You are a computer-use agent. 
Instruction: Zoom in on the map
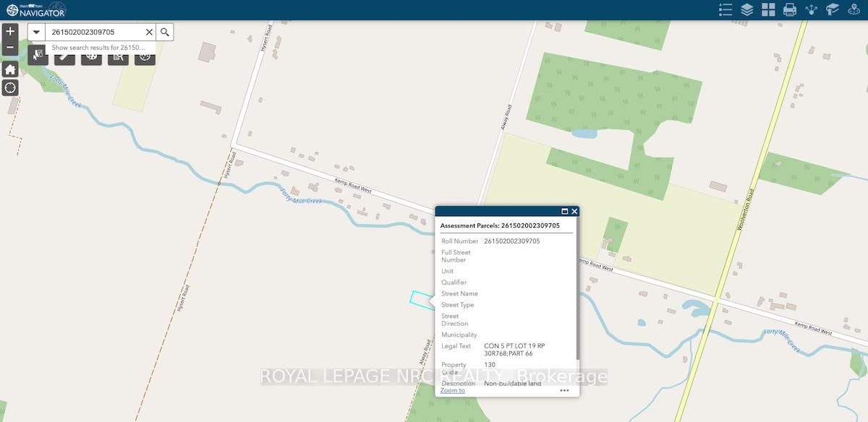pyautogui.click(x=10, y=32)
